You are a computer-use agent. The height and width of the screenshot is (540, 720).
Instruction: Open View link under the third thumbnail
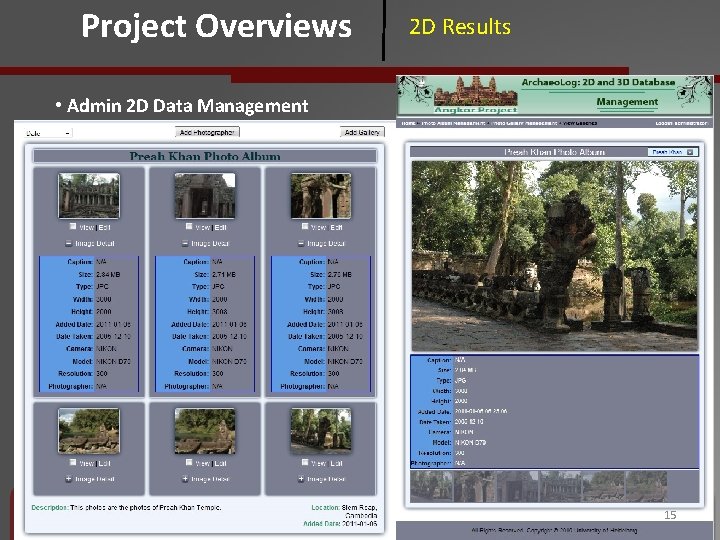(318, 227)
